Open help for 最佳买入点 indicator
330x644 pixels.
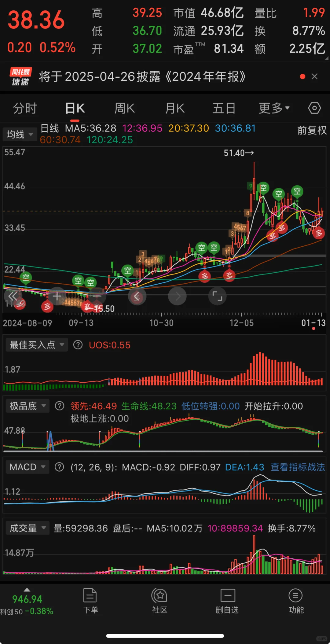coord(78,345)
